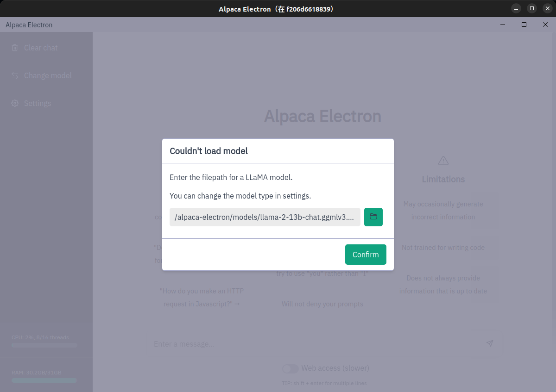Click the RAM usage progress bar
Image resolution: width=556 pixels, height=392 pixels.
[x=44, y=380]
